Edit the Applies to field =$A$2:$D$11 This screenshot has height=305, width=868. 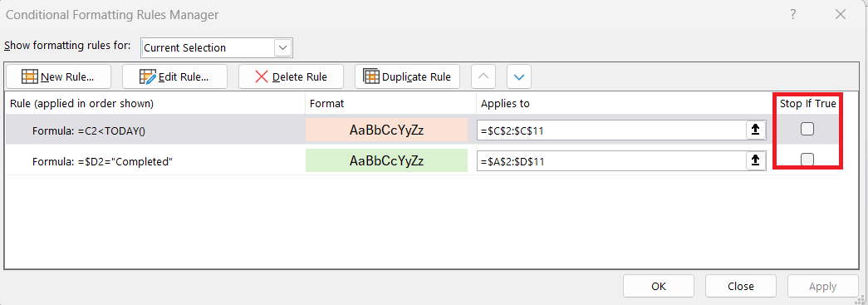[611, 161]
